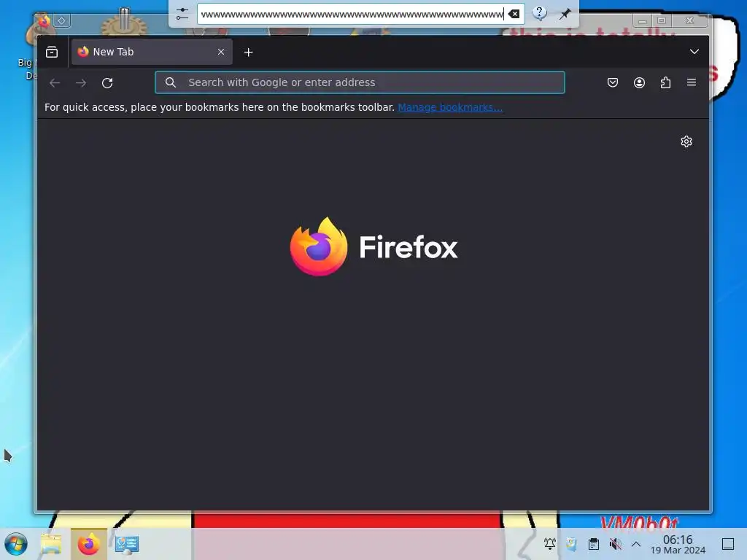This screenshot has width=747, height=560.
Task: Go back one page in Firefox
Action: click(x=55, y=83)
